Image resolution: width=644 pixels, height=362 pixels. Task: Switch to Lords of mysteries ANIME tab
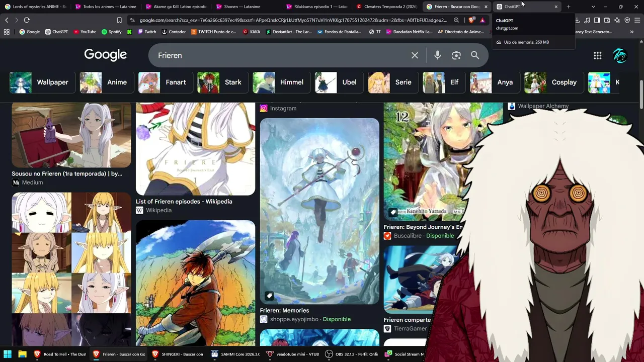[x=35, y=7]
